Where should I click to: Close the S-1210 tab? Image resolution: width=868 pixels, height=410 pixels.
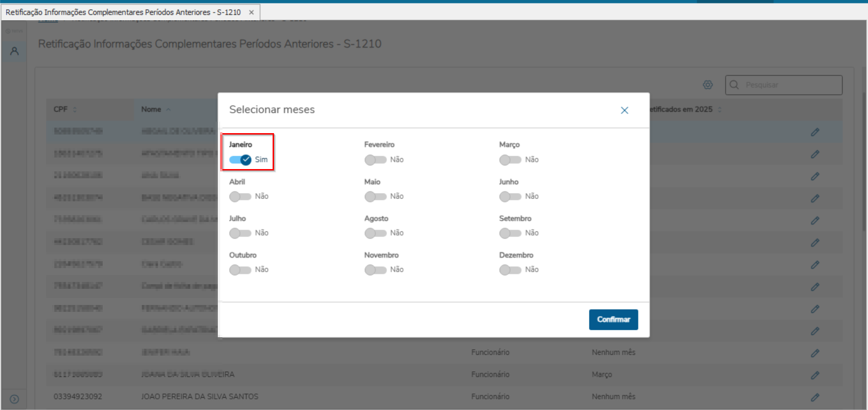tap(251, 12)
